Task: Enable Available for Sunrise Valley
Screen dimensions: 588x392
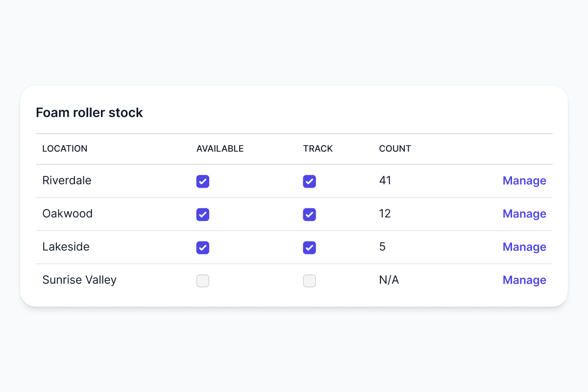Action: 203,281
